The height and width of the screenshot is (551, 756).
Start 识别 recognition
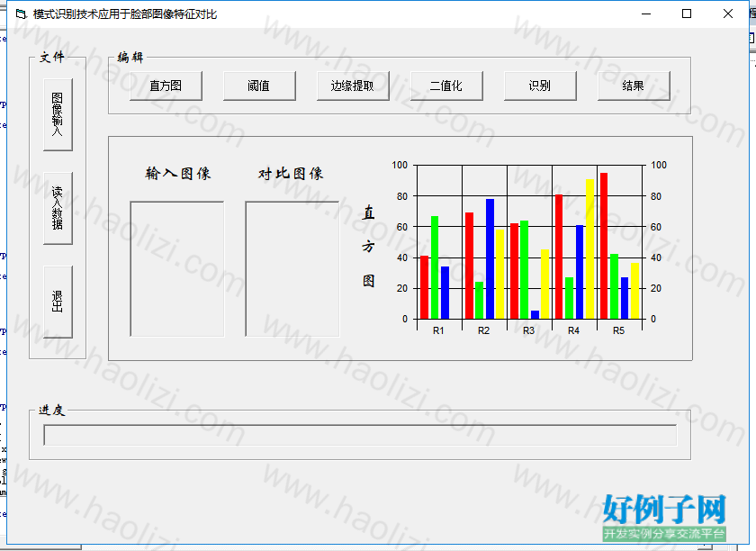(539, 86)
